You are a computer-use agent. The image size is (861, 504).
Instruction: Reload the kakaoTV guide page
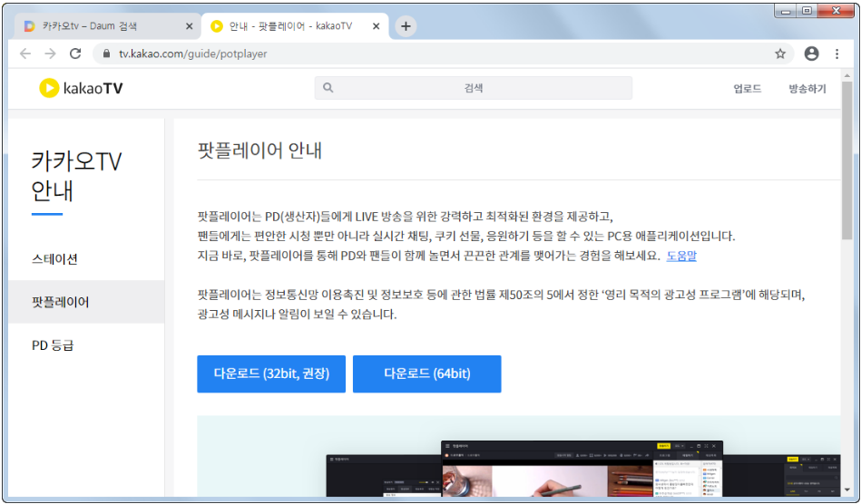(75, 53)
